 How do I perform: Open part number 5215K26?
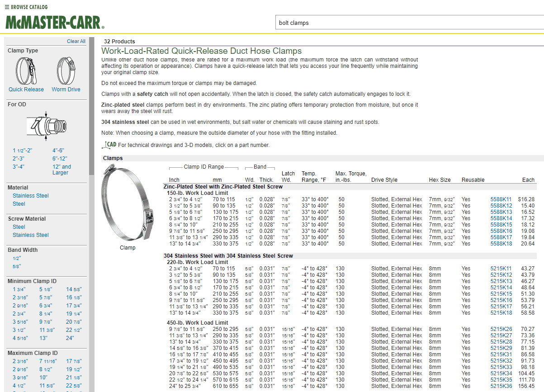(x=501, y=329)
